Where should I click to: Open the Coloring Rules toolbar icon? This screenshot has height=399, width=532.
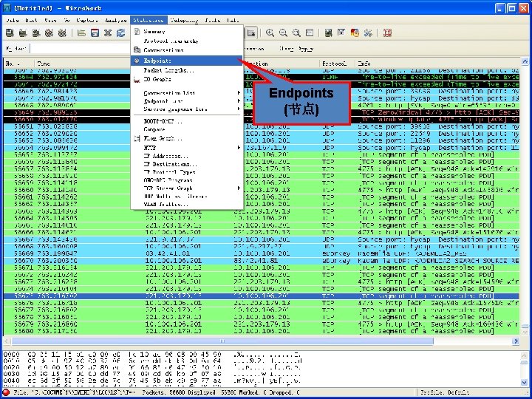(355, 33)
